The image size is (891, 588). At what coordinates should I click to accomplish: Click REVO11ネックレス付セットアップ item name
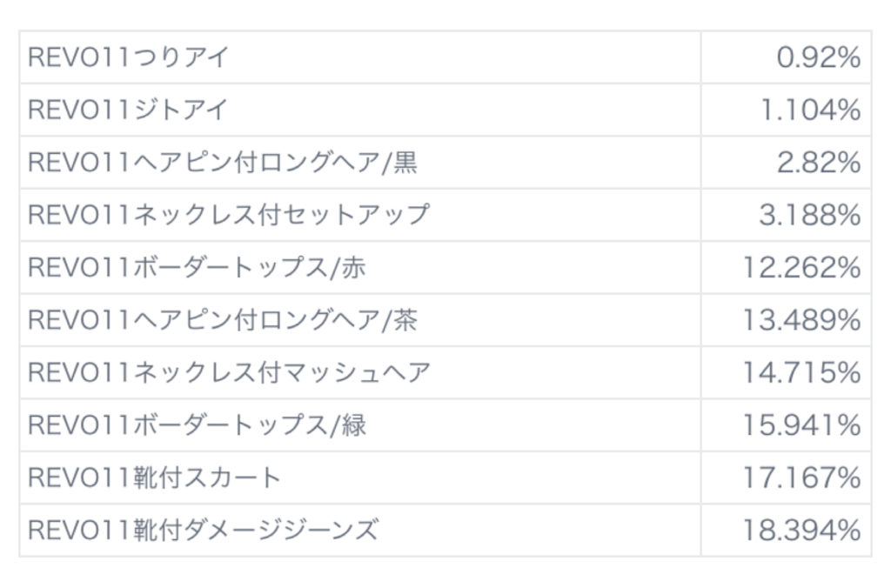coord(229,215)
